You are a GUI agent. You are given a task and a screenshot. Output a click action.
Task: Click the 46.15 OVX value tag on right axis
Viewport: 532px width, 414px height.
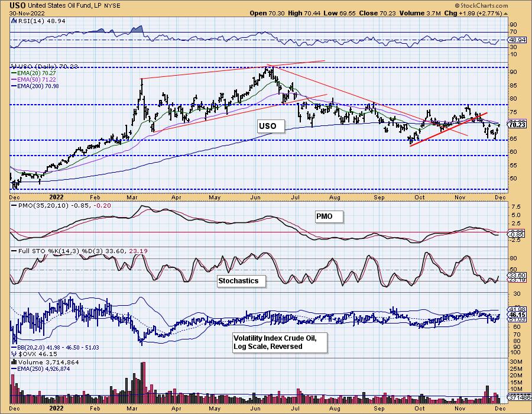tap(517, 315)
